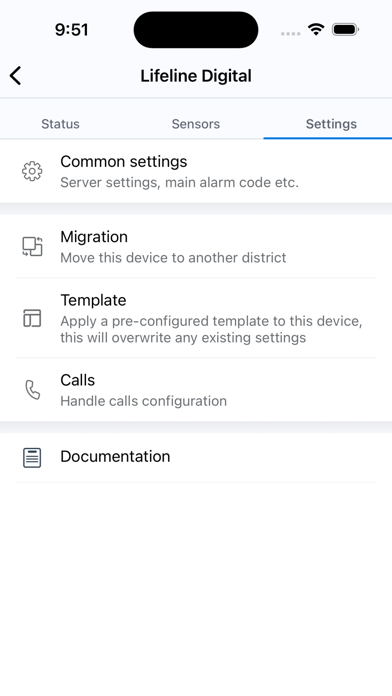Click the Common settings gear icon
392x696 pixels.
[32, 171]
